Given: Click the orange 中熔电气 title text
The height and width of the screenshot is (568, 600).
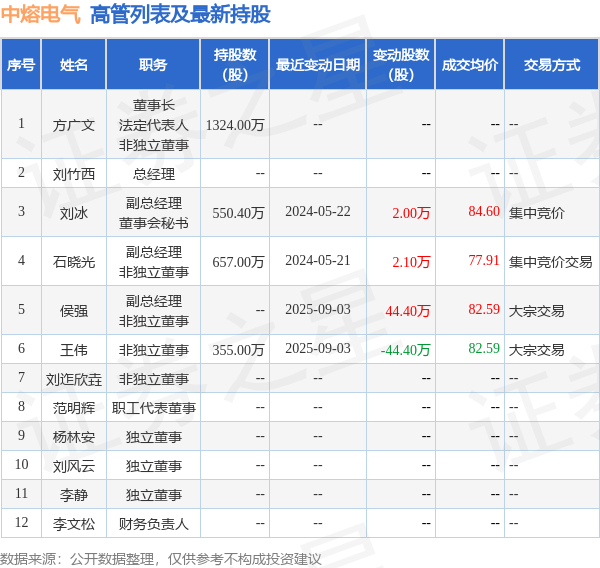Looking at the screenshot, I should click(x=41, y=15).
